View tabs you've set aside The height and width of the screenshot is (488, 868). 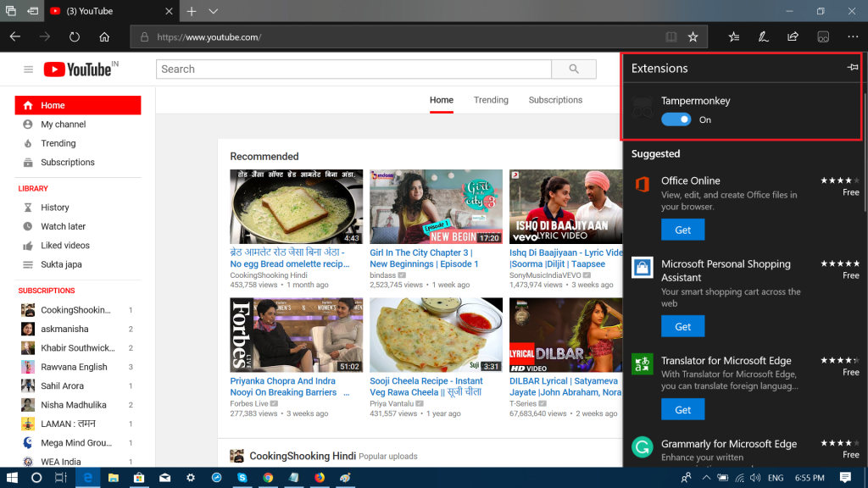10,11
